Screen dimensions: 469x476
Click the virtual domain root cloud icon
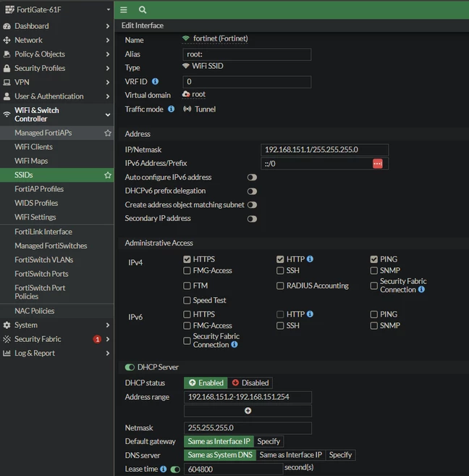click(x=186, y=94)
